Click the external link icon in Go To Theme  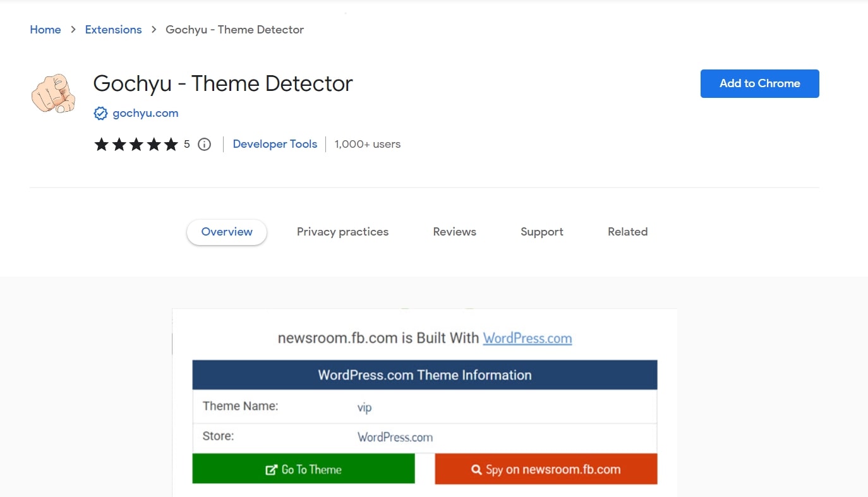272,470
